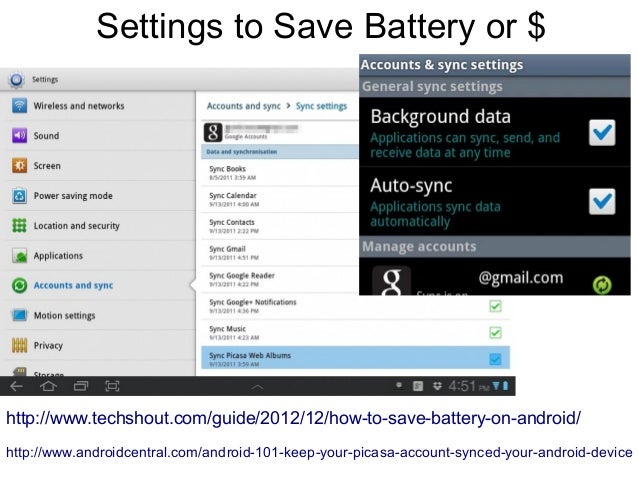
Task: Click the green sync status icon for gmail account
Action: tap(602, 285)
